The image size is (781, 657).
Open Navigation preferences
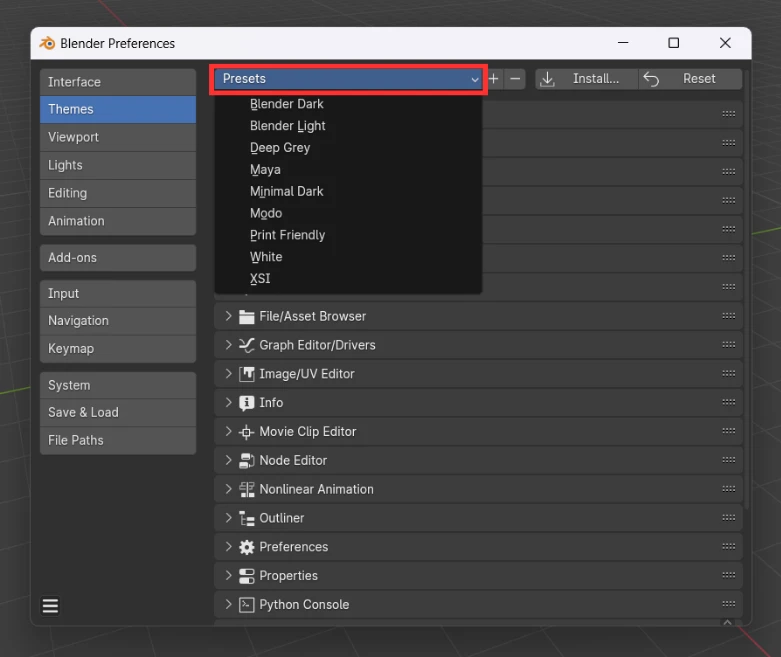coord(118,321)
